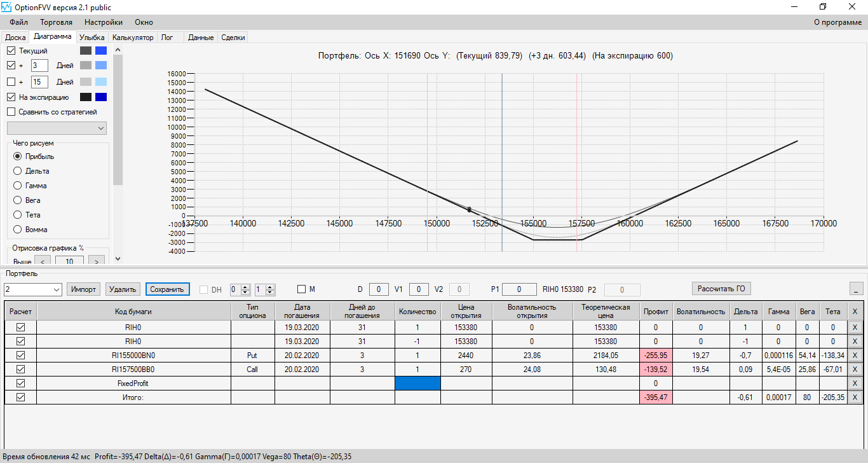This screenshot has height=463, width=868.
Task: Open the Торговля menu
Action: pyautogui.click(x=57, y=22)
